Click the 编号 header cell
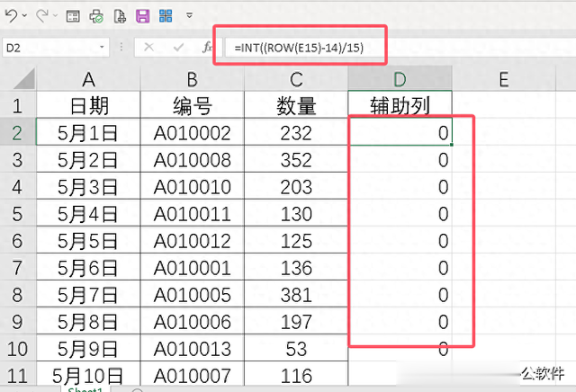The image size is (576, 392). 192,105
